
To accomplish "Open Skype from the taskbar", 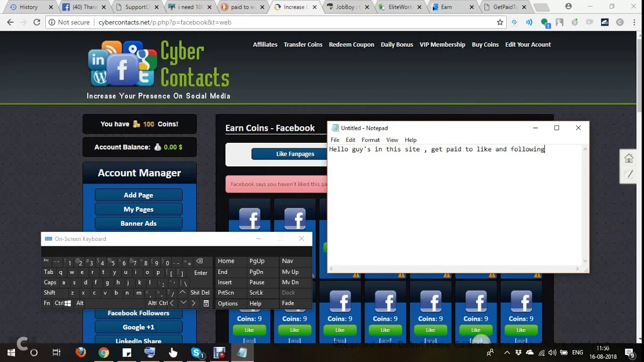I will (196, 352).
